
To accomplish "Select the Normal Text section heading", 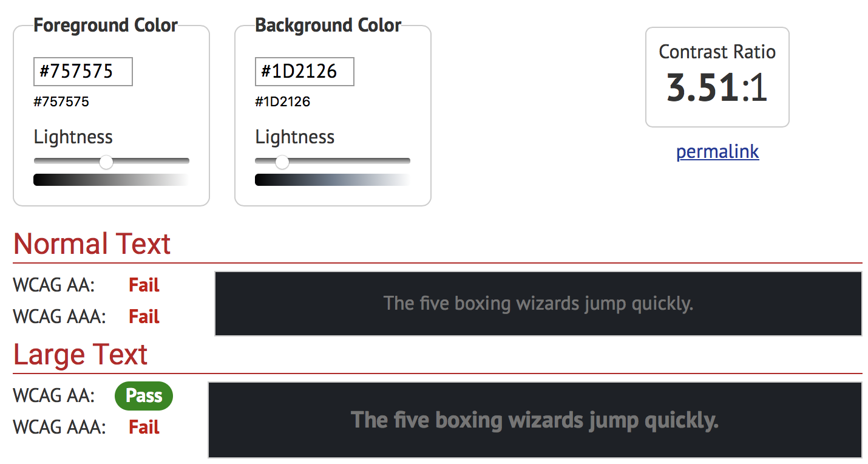I will point(92,244).
